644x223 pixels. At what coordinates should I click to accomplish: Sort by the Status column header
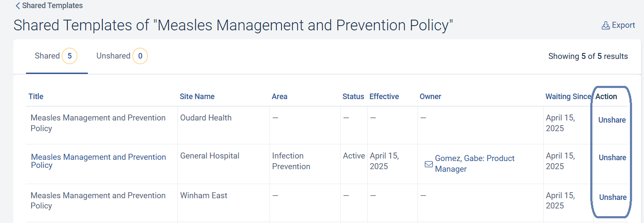(x=353, y=97)
